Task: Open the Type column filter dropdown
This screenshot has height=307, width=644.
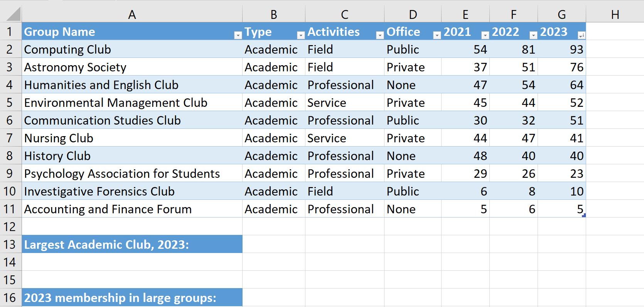Action: pyautogui.click(x=301, y=35)
